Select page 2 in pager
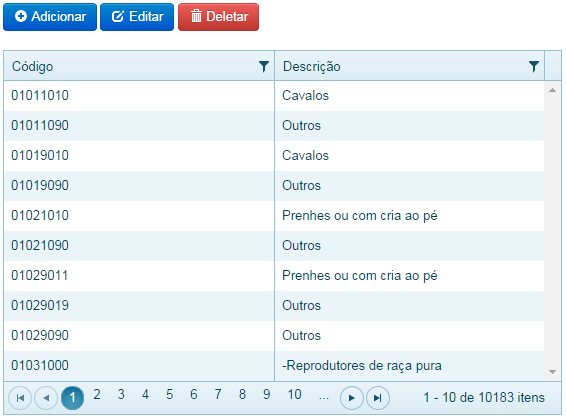Image resolution: width=566 pixels, height=419 pixels. tap(97, 394)
